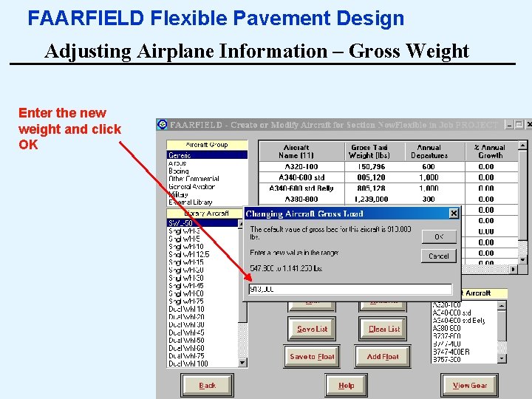Screen dimensions: 532x399
Task: Click the Library Aircraft list scroll-down arrow
Action: click(242, 363)
